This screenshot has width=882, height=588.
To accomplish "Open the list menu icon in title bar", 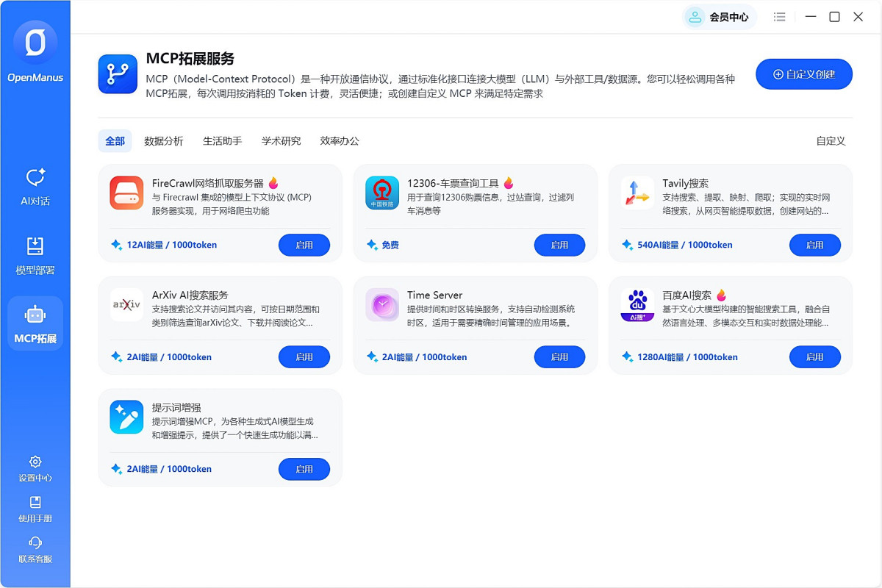I will click(x=780, y=17).
